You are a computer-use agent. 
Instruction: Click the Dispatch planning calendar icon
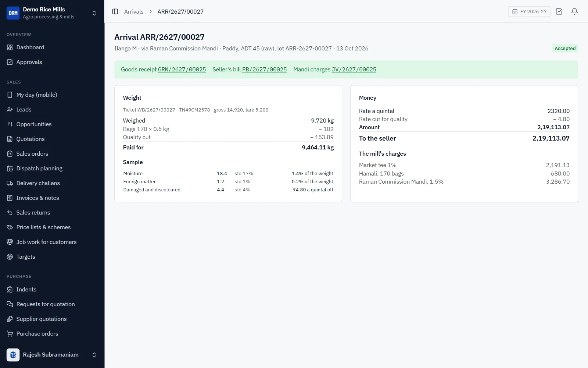(10, 169)
